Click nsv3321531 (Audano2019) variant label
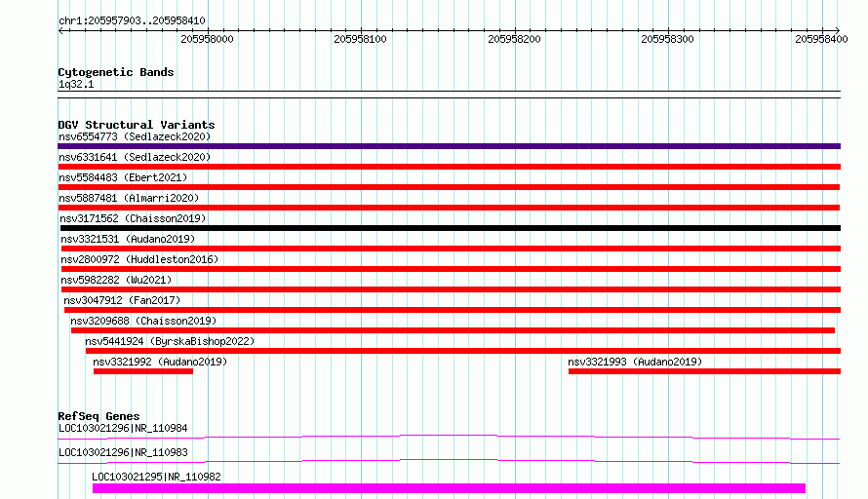Screen dimensions: 868x499 pyautogui.click(x=128, y=239)
